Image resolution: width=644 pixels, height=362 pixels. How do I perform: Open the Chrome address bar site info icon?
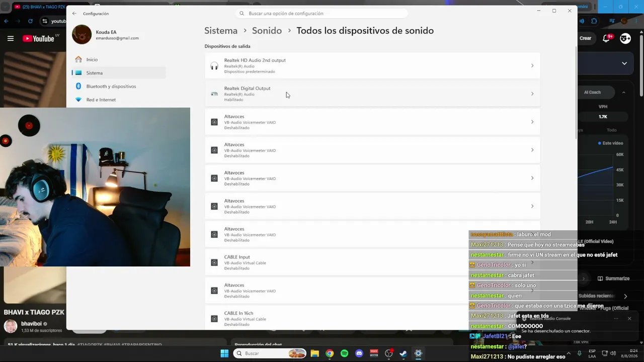[x=45, y=21]
